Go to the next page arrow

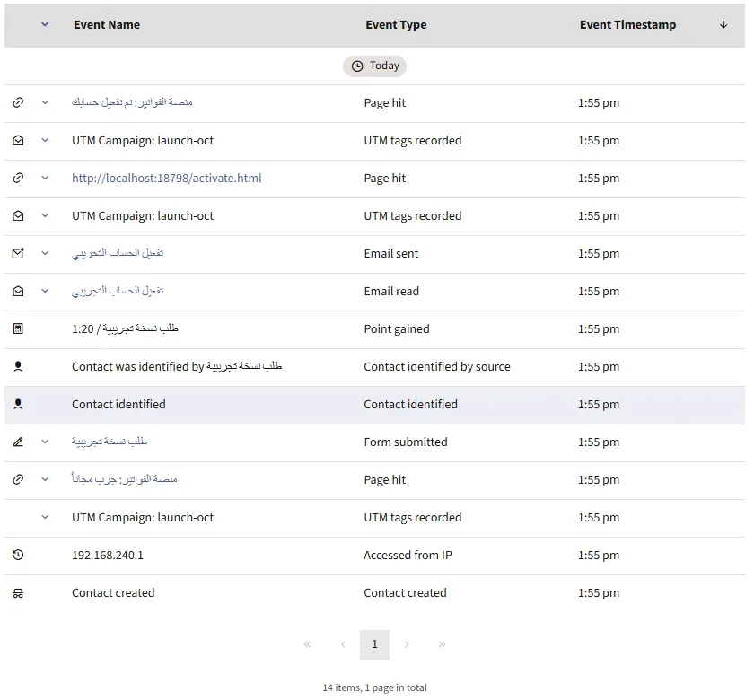[407, 644]
